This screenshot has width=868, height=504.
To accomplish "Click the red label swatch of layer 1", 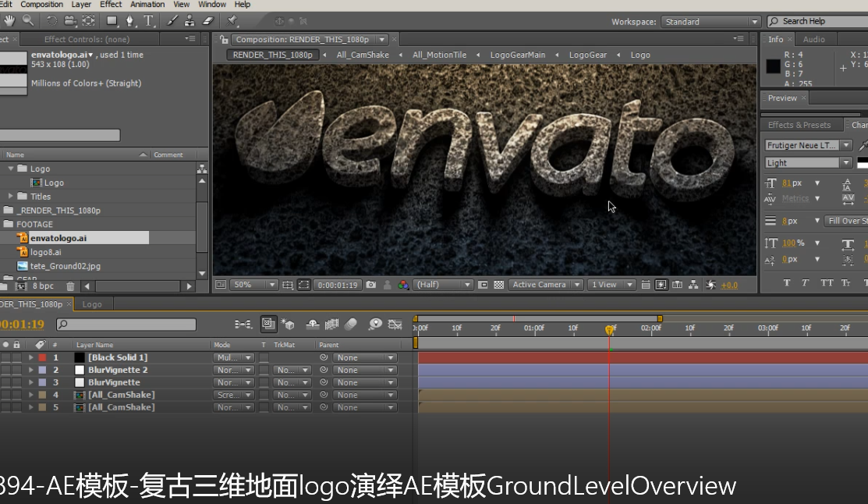I will click(42, 358).
